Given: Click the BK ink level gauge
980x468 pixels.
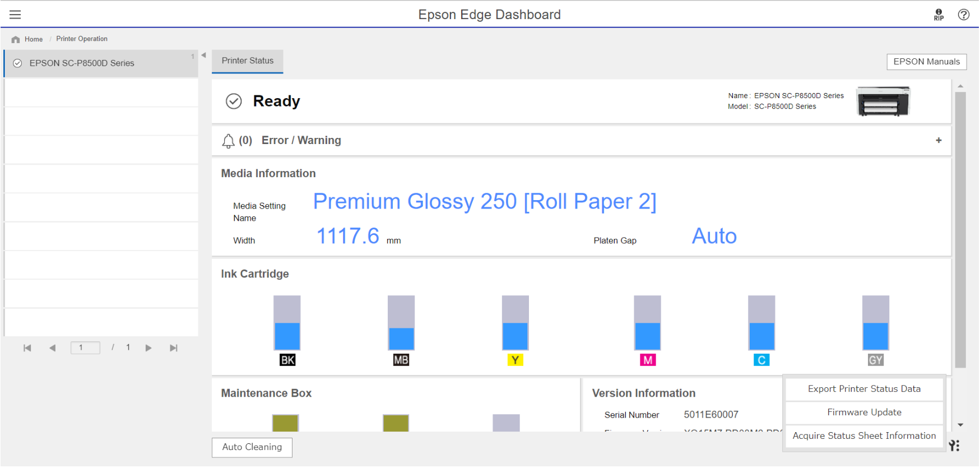Looking at the screenshot, I should click(287, 323).
